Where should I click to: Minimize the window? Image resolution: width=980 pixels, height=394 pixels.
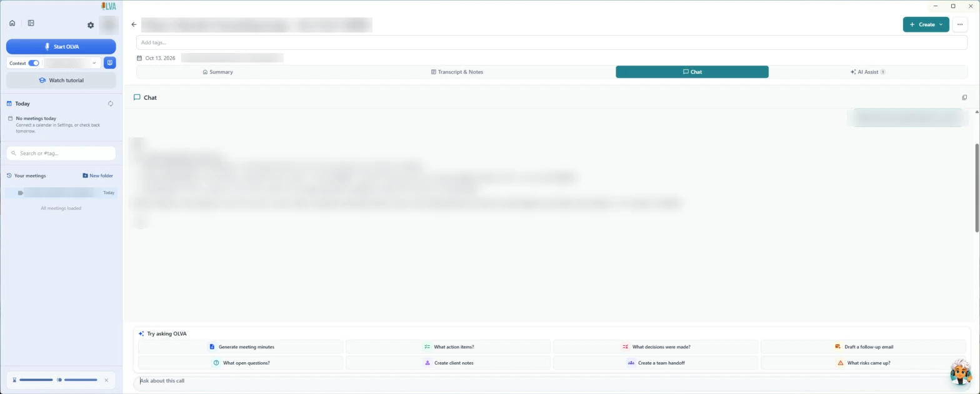coord(937,6)
